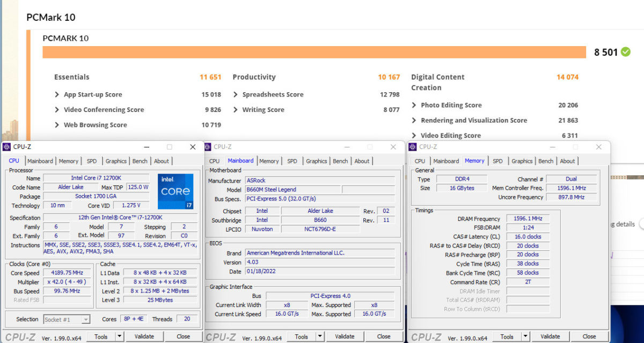The width and height of the screenshot is (644, 343).
Task: Open the Graphics tab in CPU window
Action: pyautogui.click(x=116, y=161)
